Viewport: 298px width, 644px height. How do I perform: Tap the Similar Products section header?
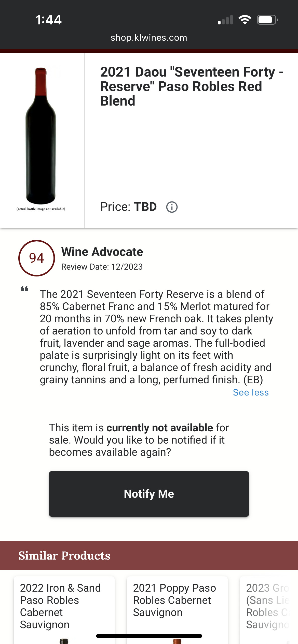click(x=64, y=556)
